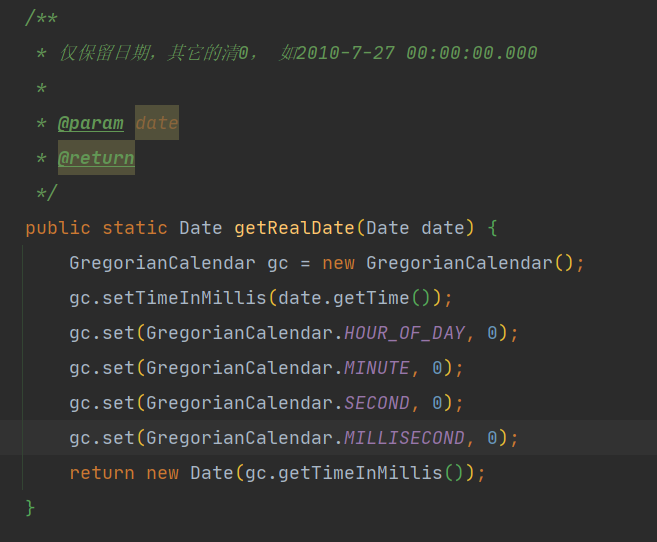The image size is (657, 542).
Task: Click the 'static' keyword in method signature
Action: 135,228
